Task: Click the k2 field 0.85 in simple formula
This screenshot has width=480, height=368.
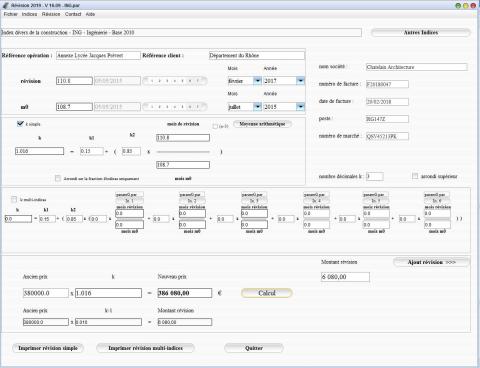Action: click(131, 151)
